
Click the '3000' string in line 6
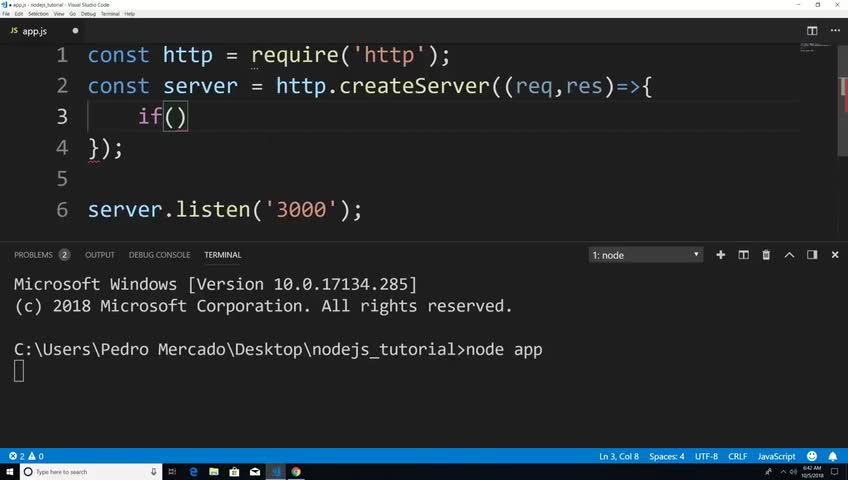(301, 210)
